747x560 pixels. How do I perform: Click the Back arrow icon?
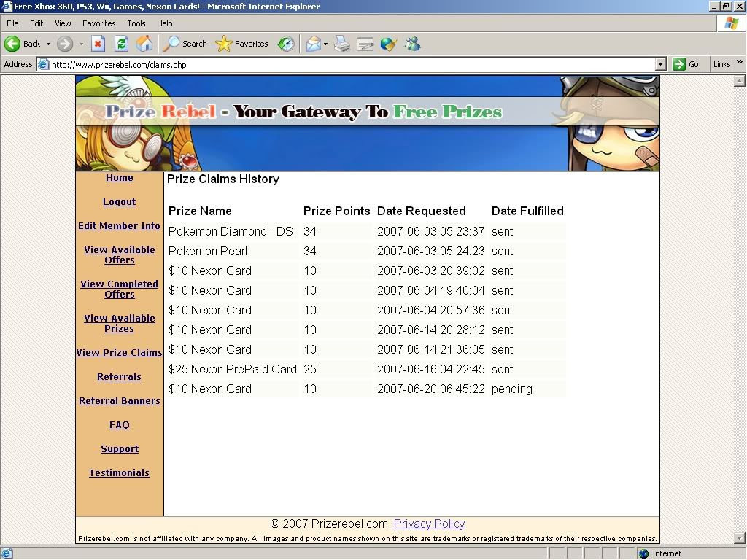click(12, 44)
